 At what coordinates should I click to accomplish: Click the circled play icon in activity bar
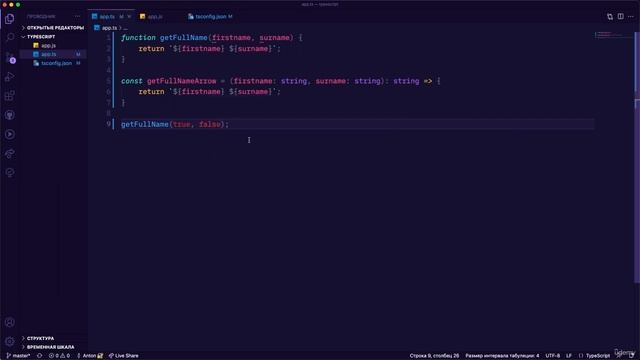tap(9, 134)
